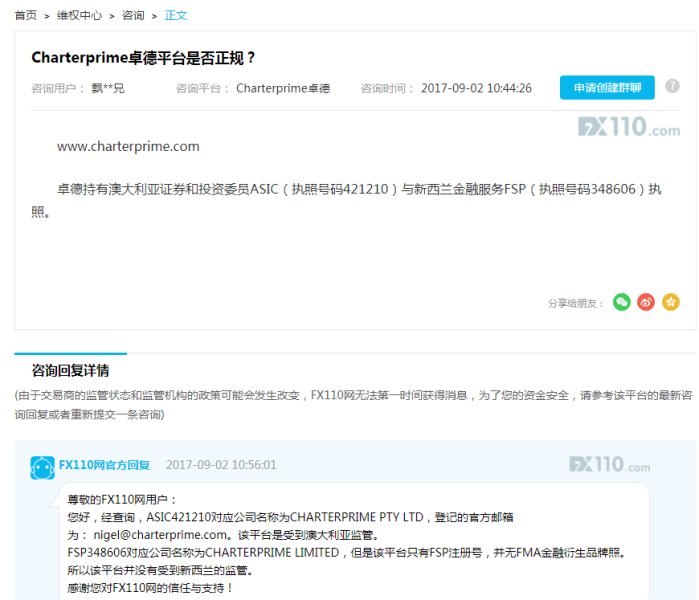Click 感谢您对FX110网的信任与支持 line

point(150,588)
